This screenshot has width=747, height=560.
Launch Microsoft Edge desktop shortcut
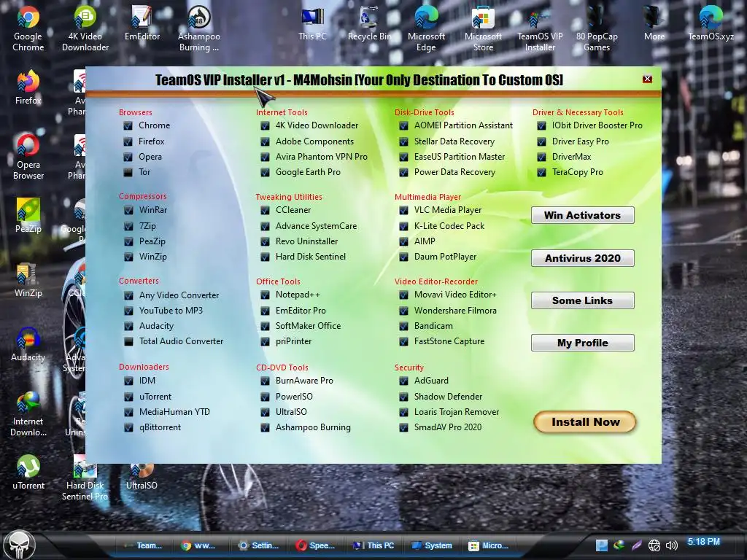426,28
